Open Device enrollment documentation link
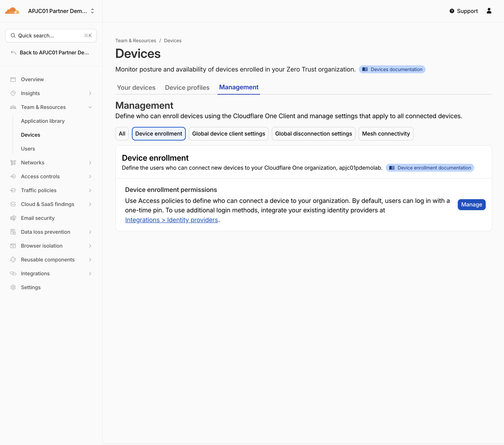Image resolution: width=504 pixels, height=445 pixels. pyautogui.click(x=430, y=168)
